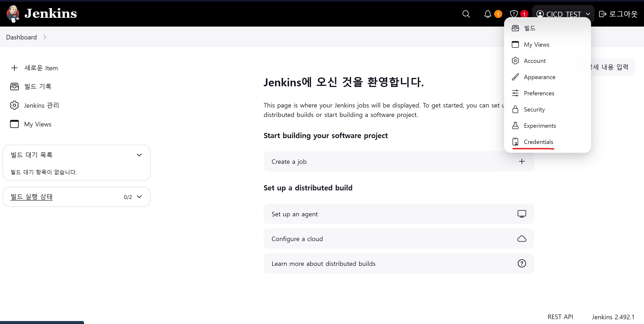The width and height of the screenshot is (644, 324).
Task: Open Jenkins 관리 in the sidebar
Action: tap(41, 105)
